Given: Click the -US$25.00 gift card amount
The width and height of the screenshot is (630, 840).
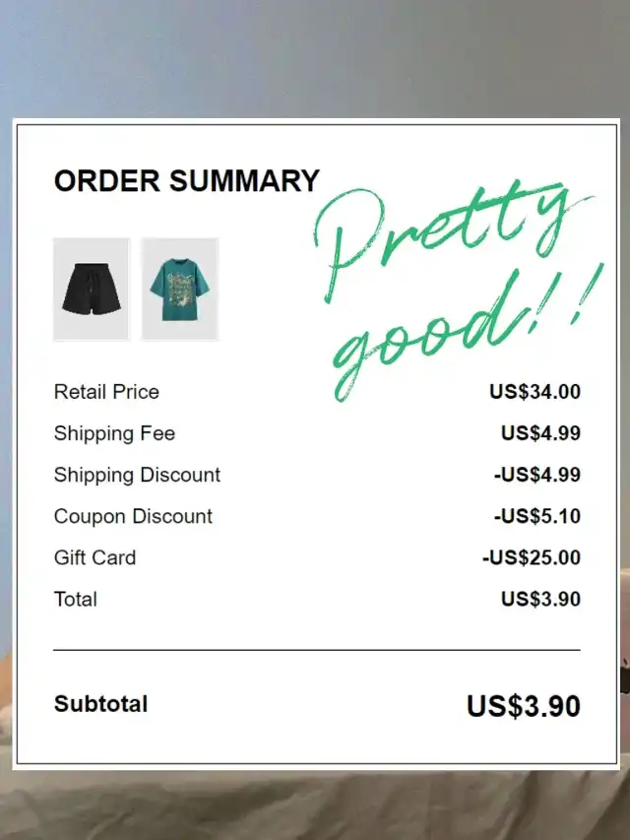Looking at the screenshot, I should (x=532, y=557).
